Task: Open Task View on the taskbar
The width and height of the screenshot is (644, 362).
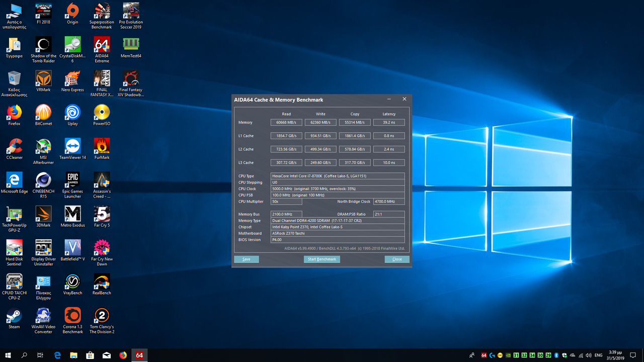Action: tap(40, 355)
